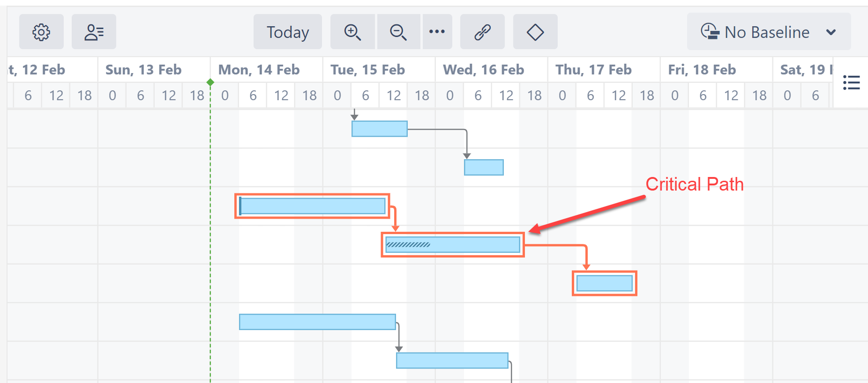
Task: Open the list legend icon
Action: coord(851,82)
